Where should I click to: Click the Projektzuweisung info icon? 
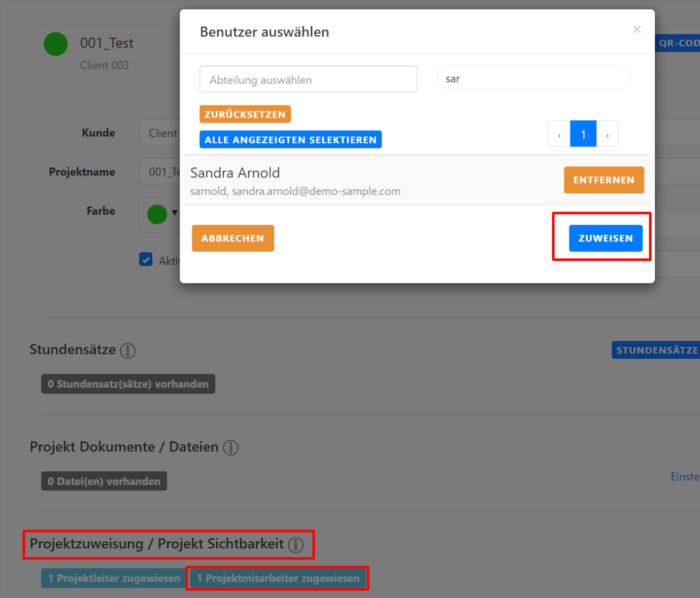tap(295, 545)
